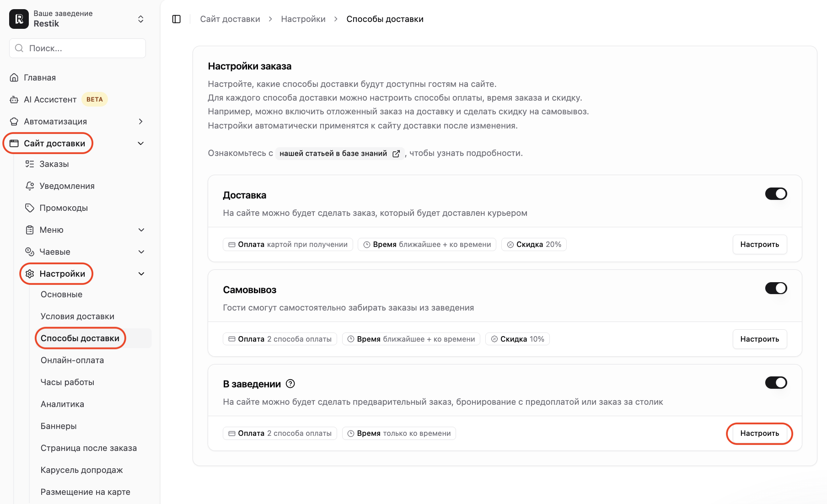Disable the Самовывоз toggle
The width and height of the screenshot is (827, 504).
coord(776,288)
